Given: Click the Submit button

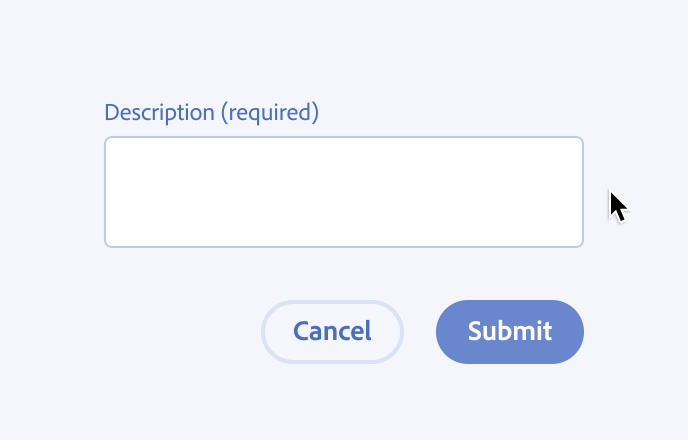Looking at the screenshot, I should 509,331.
